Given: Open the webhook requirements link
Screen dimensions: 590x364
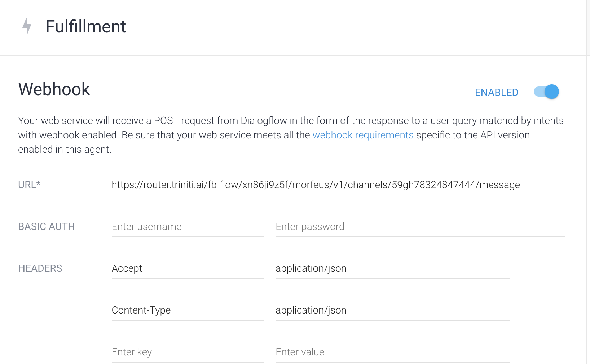Looking at the screenshot, I should (x=363, y=135).
